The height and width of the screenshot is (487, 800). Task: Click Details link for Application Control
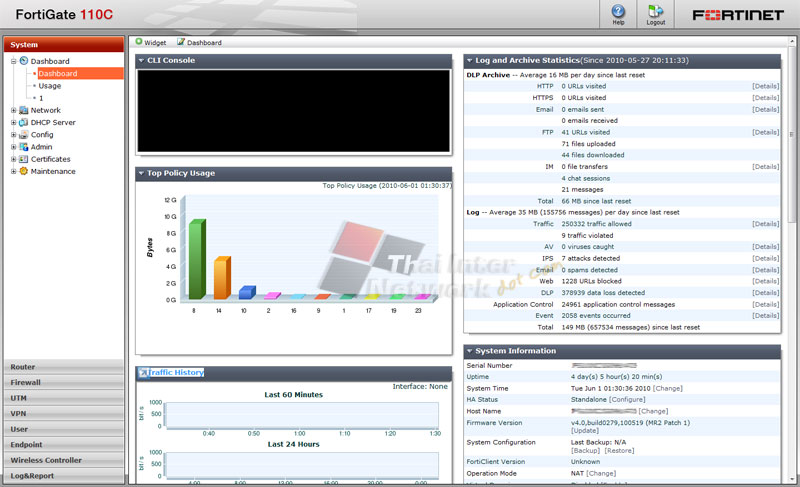click(x=765, y=304)
